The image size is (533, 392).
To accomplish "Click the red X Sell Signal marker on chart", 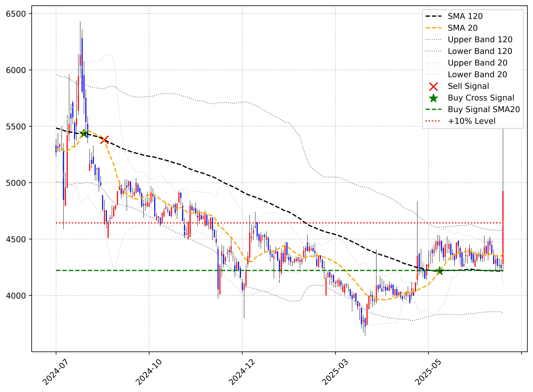I will click(104, 140).
